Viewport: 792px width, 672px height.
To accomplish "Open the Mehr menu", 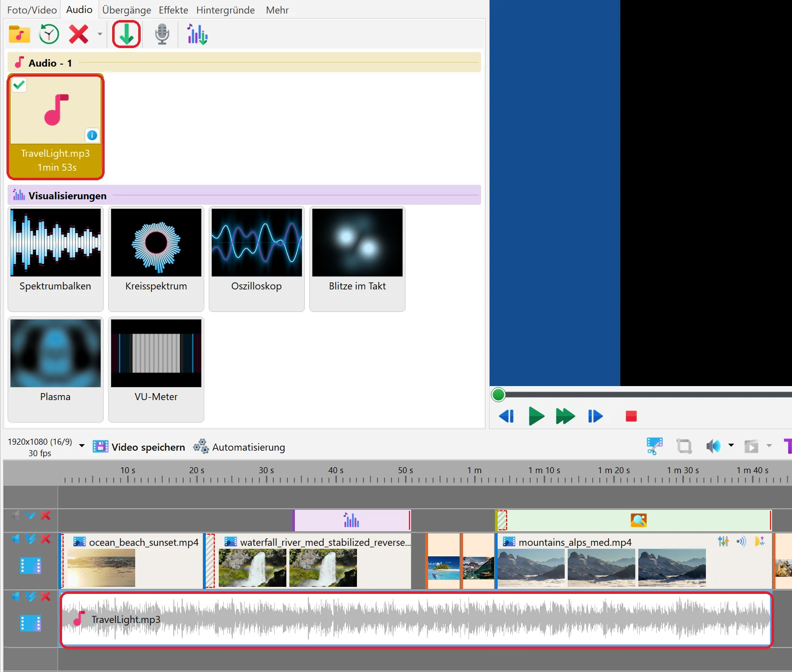I will [277, 10].
